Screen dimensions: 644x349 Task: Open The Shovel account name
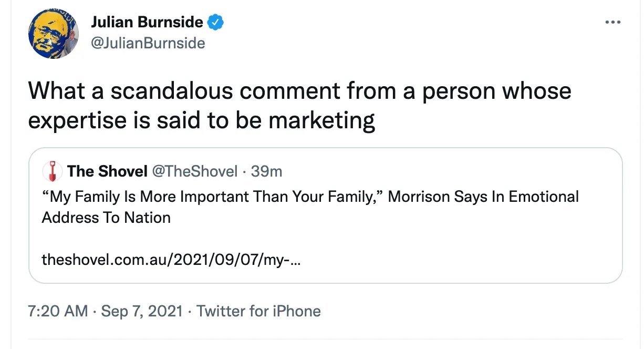coord(107,171)
